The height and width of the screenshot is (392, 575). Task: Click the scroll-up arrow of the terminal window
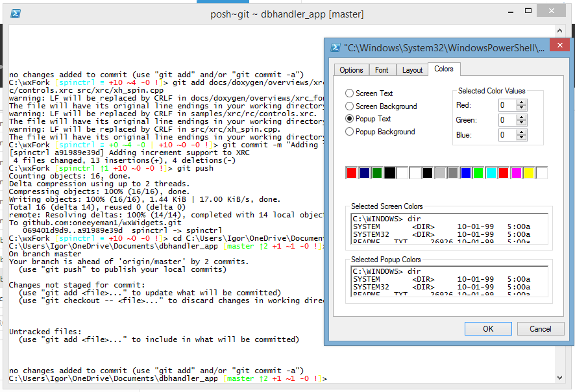pyautogui.click(x=559, y=31)
